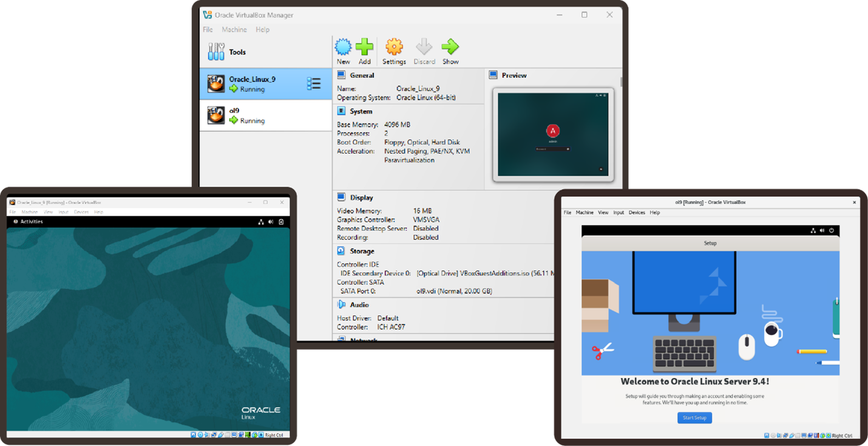Click "Right Ctrl" host key in the Oracle_Linux_9 status bar
This screenshot has height=446, width=868.
[274, 435]
